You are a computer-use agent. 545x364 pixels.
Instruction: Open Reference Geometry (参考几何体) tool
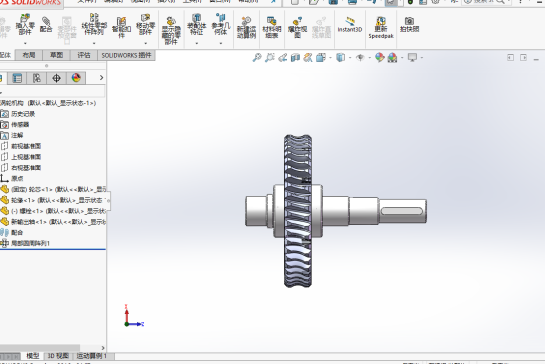(221, 24)
